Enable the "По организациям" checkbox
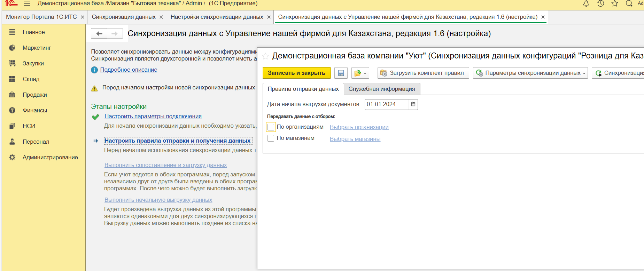 tap(271, 127)
